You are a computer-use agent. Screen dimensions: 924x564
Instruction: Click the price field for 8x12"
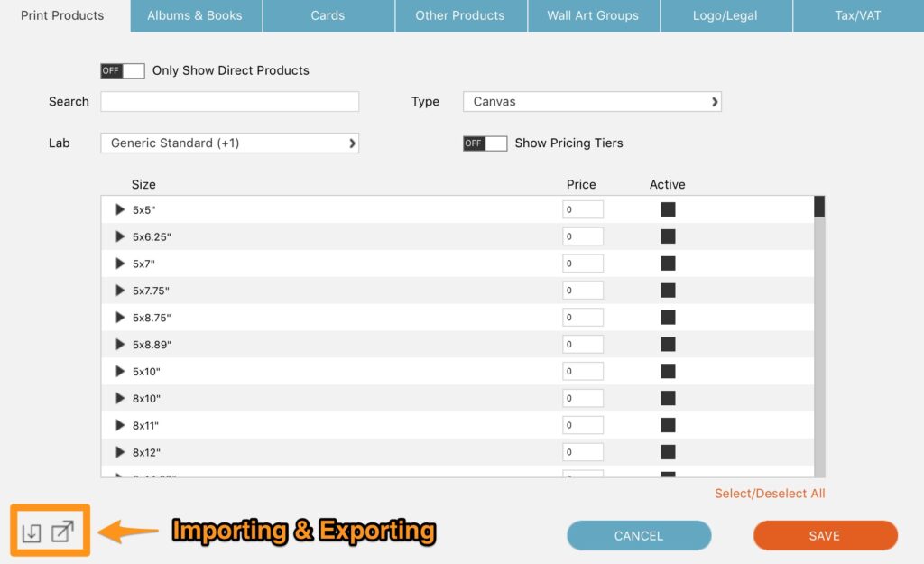tap(583, 452)
